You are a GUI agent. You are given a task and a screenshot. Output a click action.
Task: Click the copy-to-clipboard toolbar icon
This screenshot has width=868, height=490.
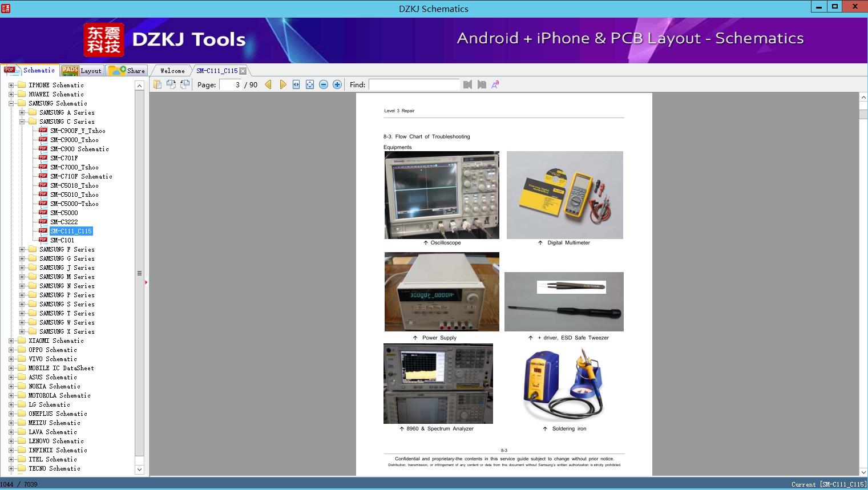click(x=158, y=84)
